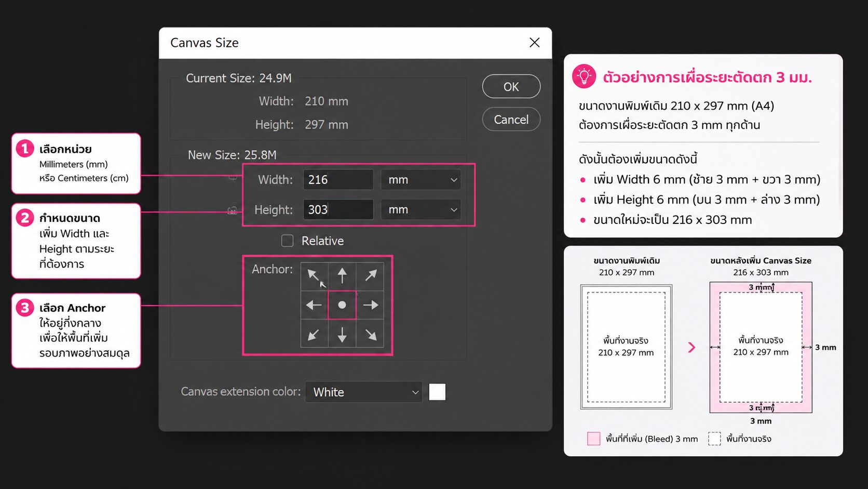Screen dimensions: 868x489
Task: Click the 'Anchor:' label
Action: tap(272, 269)
